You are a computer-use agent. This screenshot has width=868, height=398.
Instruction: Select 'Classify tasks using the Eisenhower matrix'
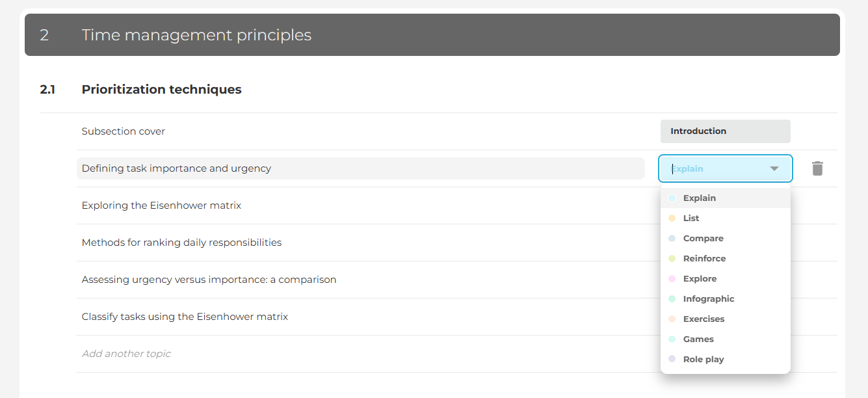pos(185,317)
